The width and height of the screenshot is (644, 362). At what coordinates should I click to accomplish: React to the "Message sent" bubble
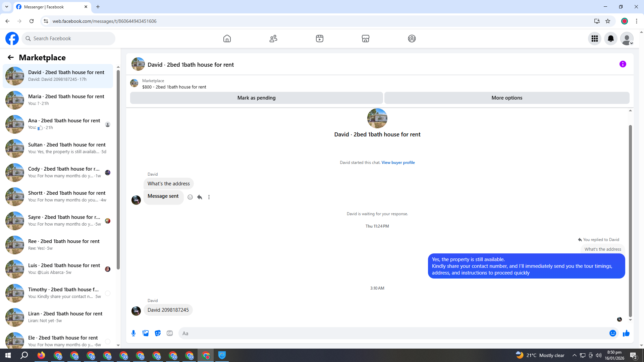point(190,197)
